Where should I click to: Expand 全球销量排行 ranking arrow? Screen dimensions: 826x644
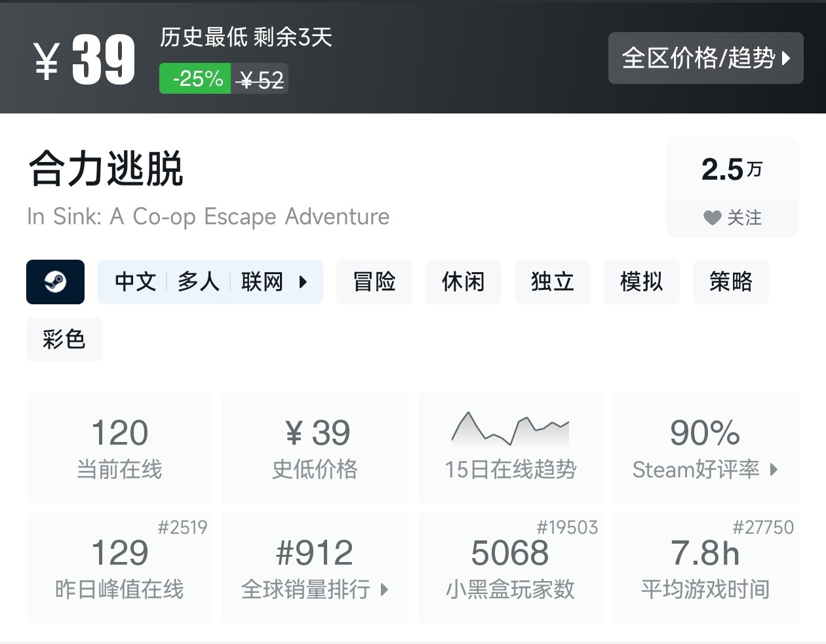coord(385,590)
